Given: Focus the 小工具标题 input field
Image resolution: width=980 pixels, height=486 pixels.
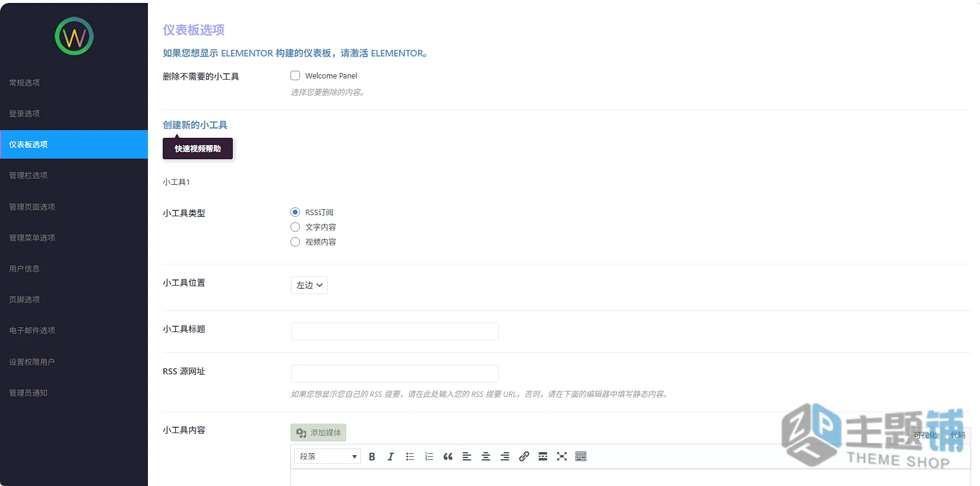Looking at the screenshot, I should pyautogui.click(x=395, y=332).
